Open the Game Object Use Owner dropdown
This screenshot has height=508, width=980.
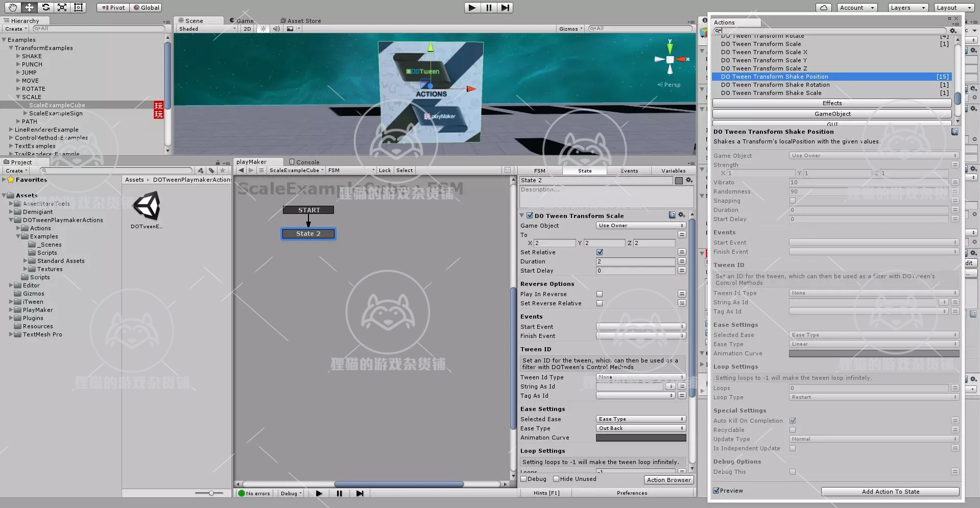641,226
